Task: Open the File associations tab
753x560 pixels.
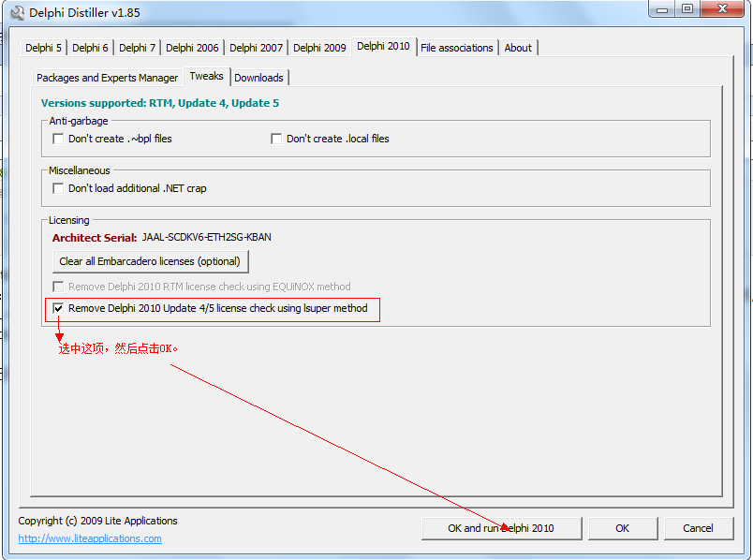Action: 457,48
